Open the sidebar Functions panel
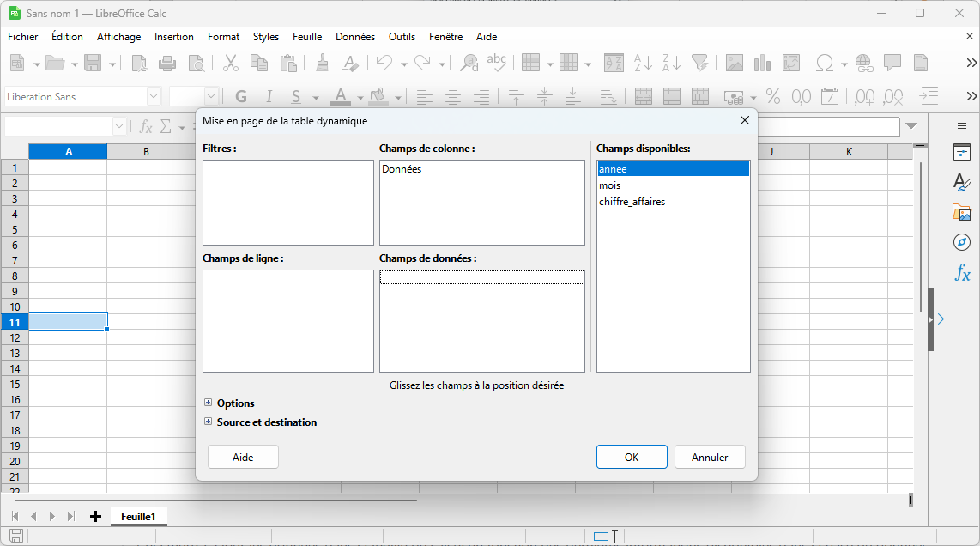The image size is (980, 546). (x=962, y=273)
